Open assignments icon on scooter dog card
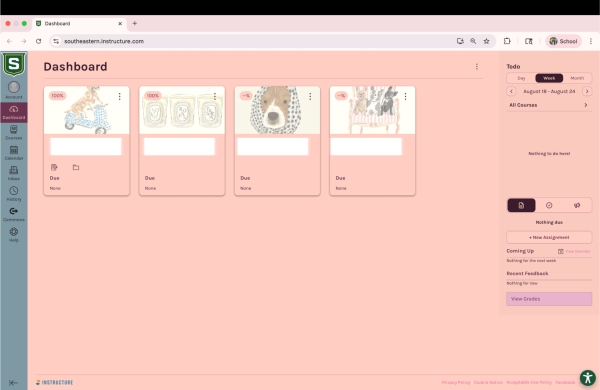 click(x=54, y=167)
